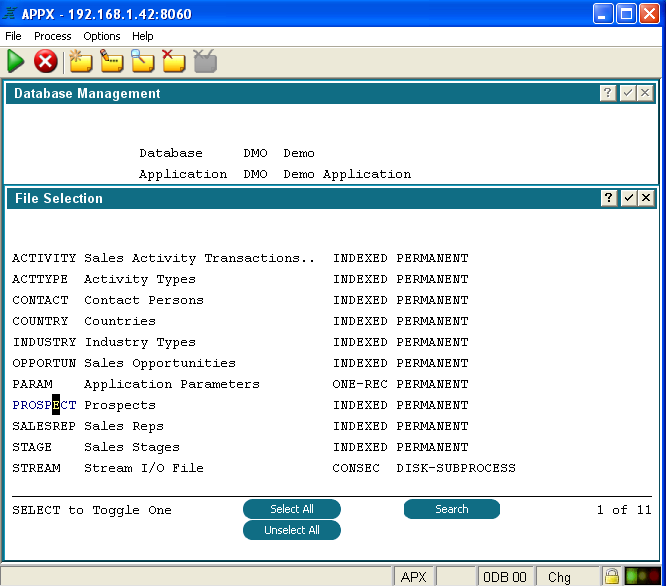Viewport: 666px width, 586px height.
Task: Click the Search button
Action: point(451,509)
